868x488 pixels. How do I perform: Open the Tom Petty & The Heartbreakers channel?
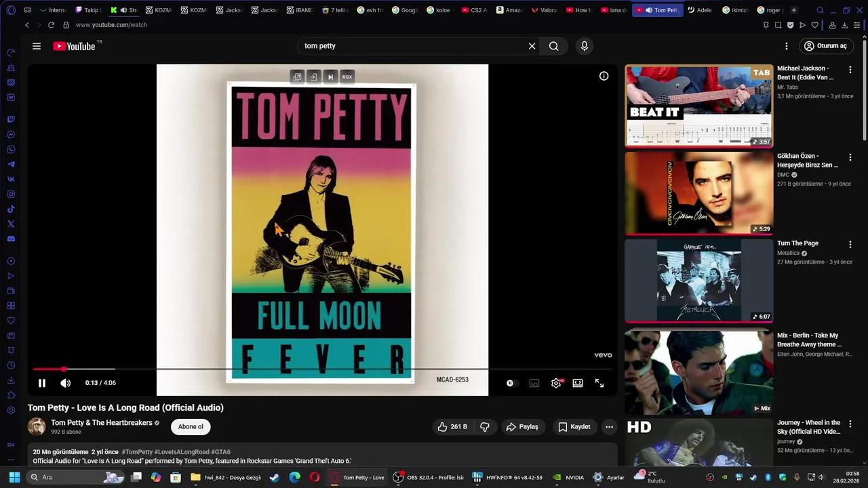point(102,423)
